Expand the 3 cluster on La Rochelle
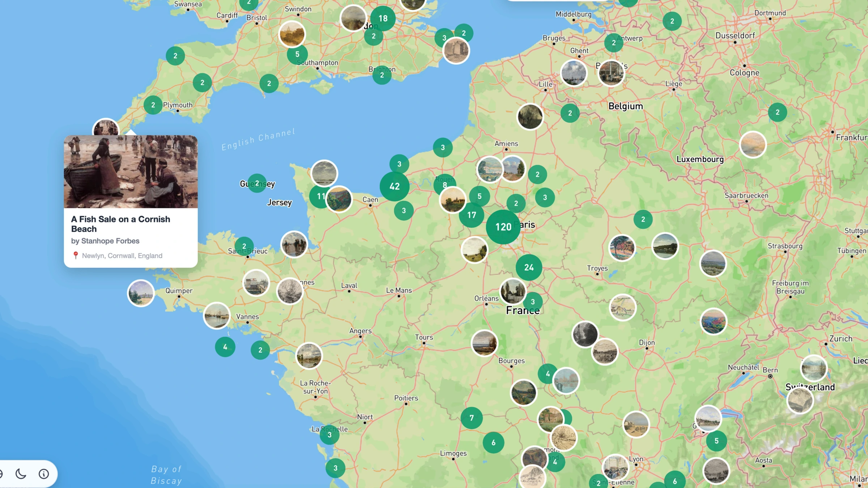Image resolution: width=868 pixels, height=488 pixels. [x=329, y=435]
